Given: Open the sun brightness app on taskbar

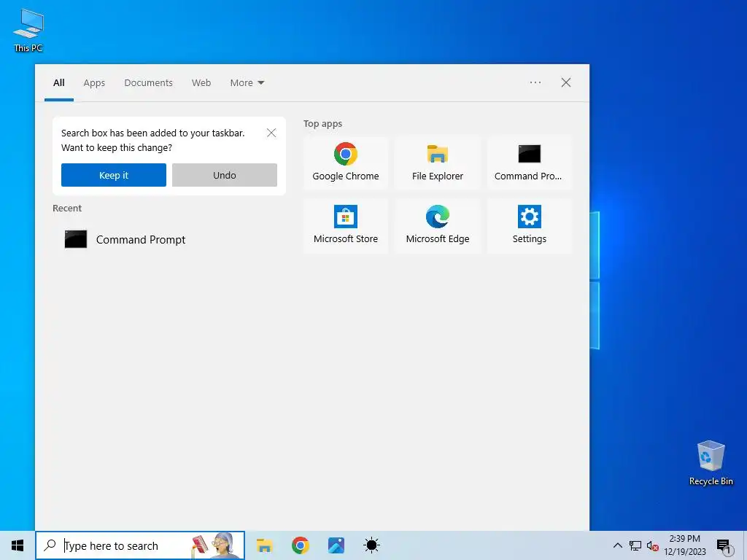Looking at the screenshot, I should [371, 545].
